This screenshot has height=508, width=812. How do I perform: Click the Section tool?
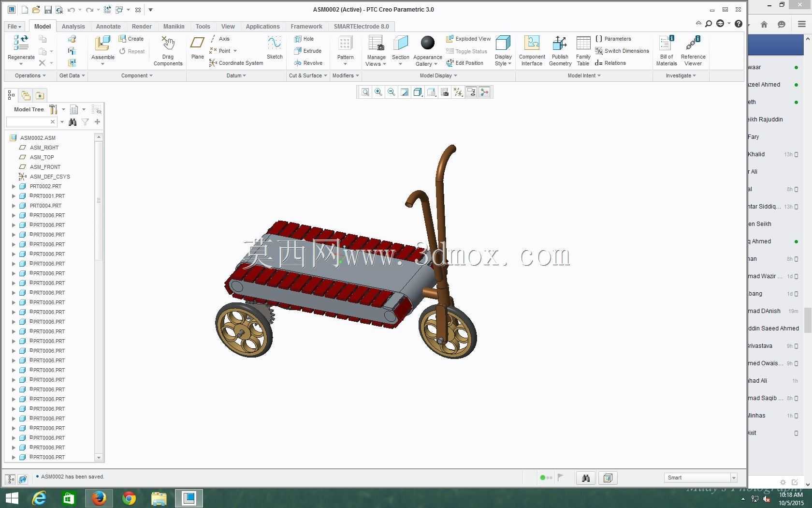click(400, 50)
